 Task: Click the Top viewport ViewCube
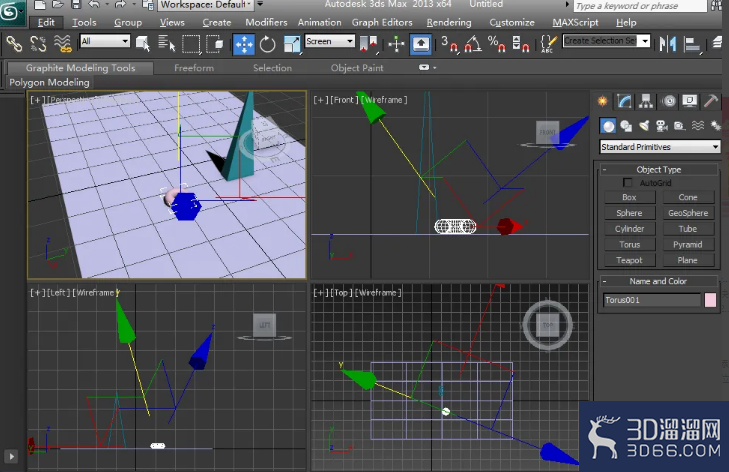548,325
